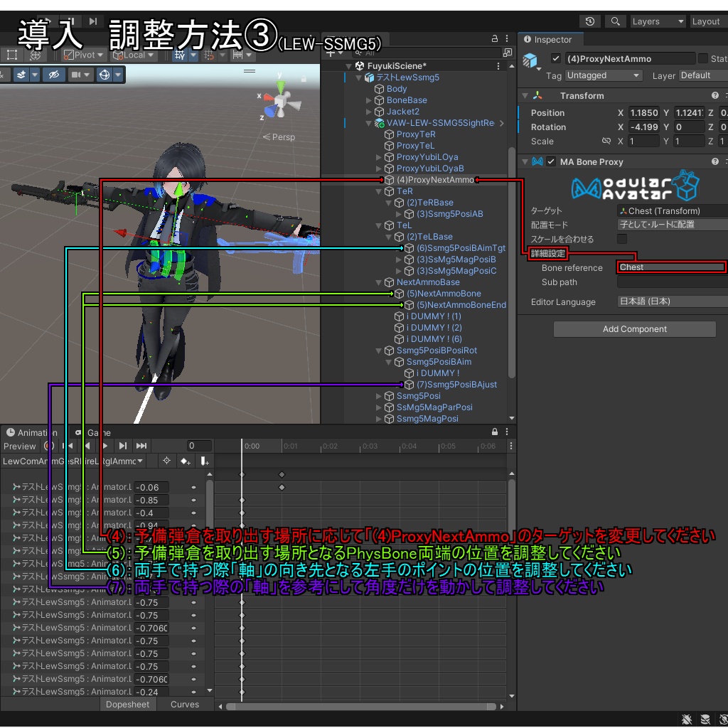The image size is (728, 728).
Task: Toggle the Scale proportions link icon
Action: coord(606,141)
